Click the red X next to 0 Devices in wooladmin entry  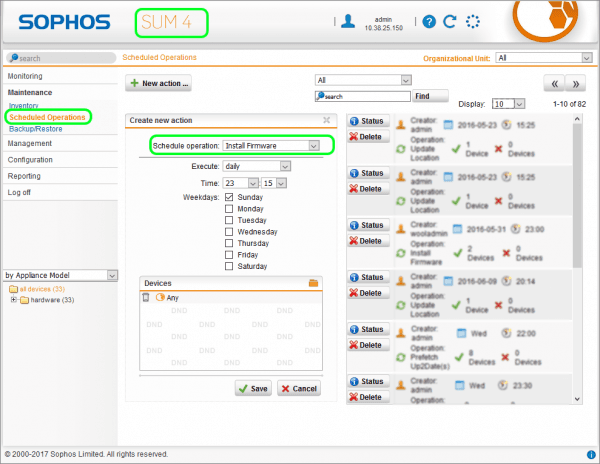506,253
